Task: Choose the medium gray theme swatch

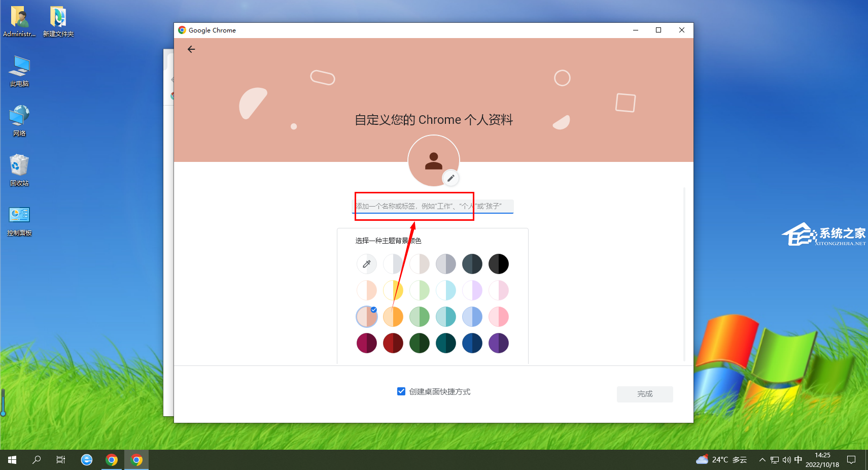Action: point(446,264)
